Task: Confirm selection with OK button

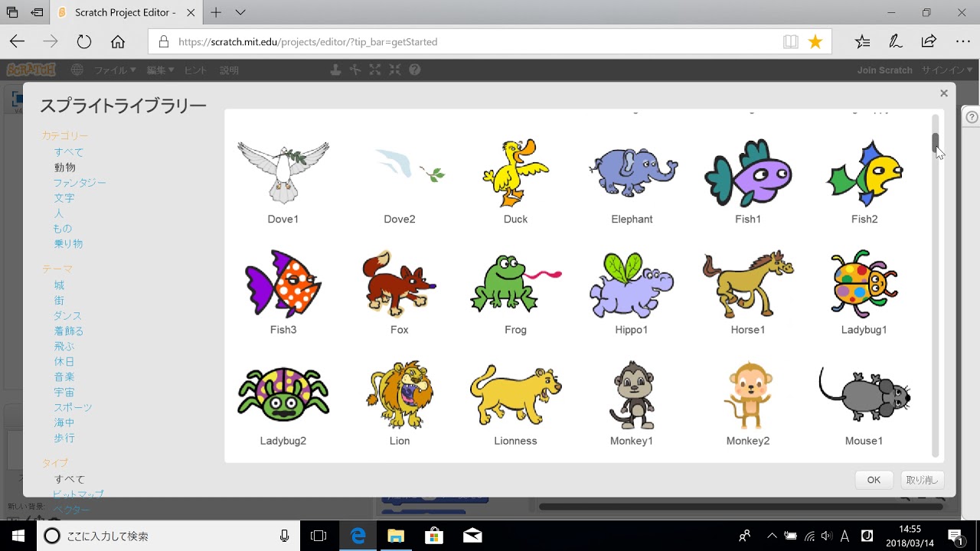Action: coord(874,480)
